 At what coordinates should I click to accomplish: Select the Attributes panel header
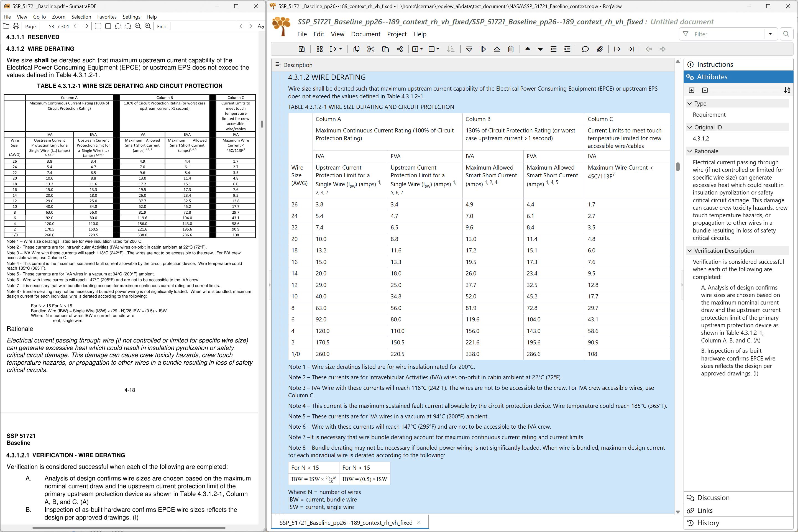click(738, 77)
